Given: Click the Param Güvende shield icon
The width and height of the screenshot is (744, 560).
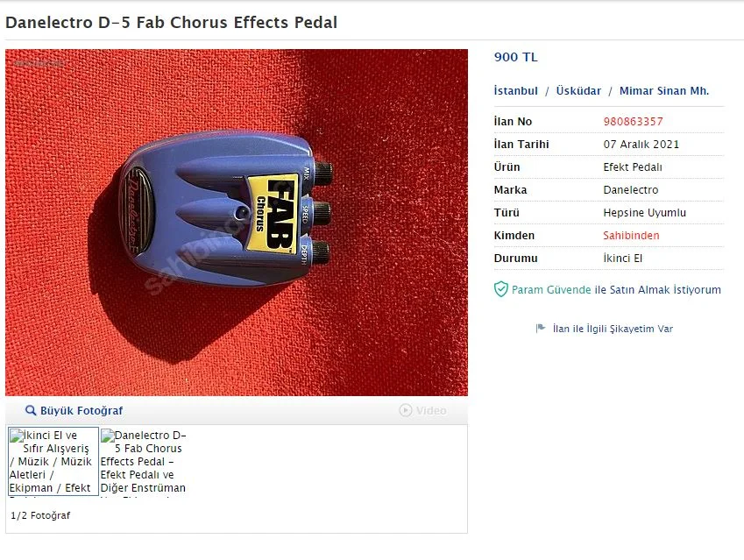Looking at the screenshot, I should coord(500,289).
